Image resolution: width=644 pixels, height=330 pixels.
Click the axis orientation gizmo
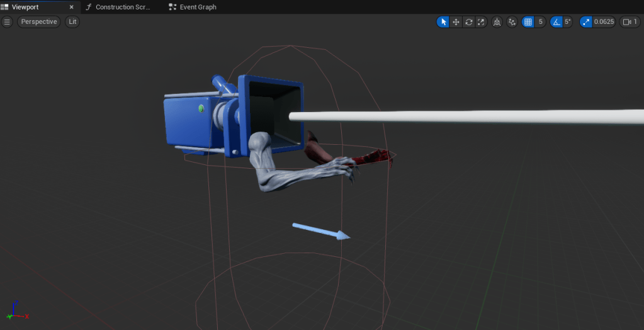(x=14, y=313)
